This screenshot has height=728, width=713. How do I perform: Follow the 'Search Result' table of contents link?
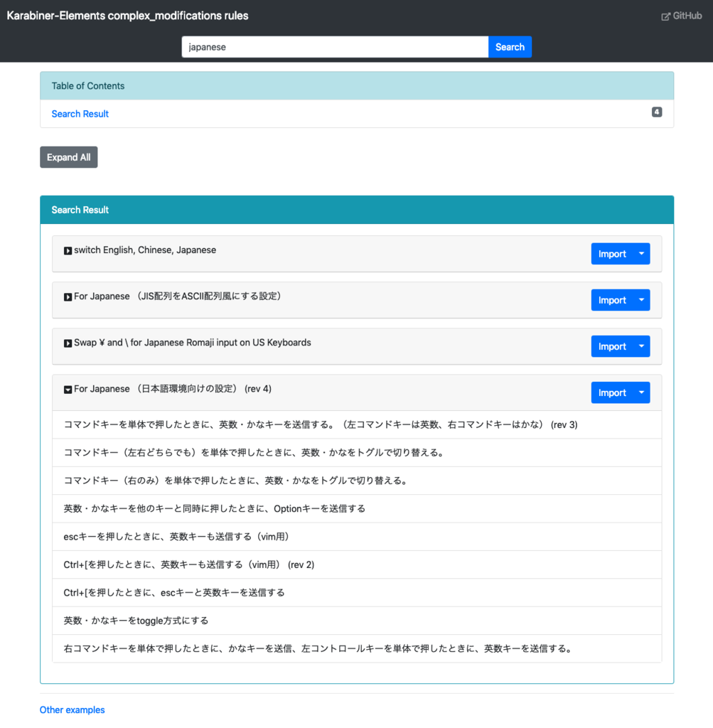80,114
